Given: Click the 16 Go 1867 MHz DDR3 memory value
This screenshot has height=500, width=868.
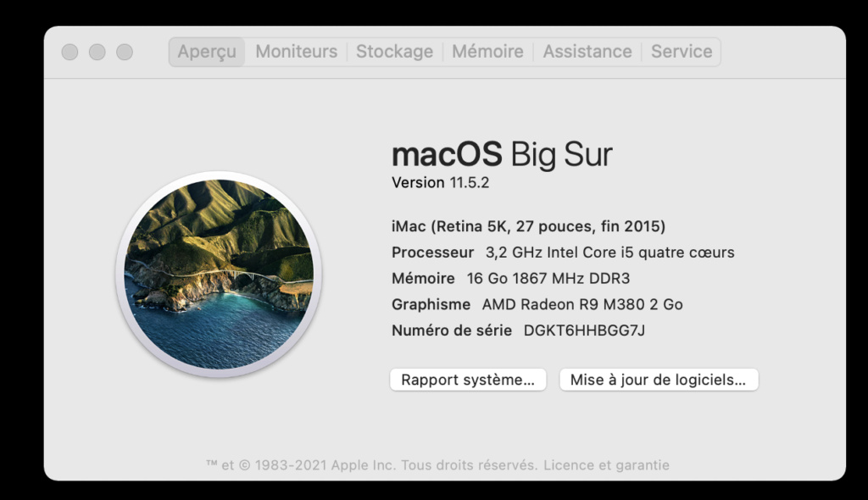Looking at the screenshot, I should click(x=548, y=279).
